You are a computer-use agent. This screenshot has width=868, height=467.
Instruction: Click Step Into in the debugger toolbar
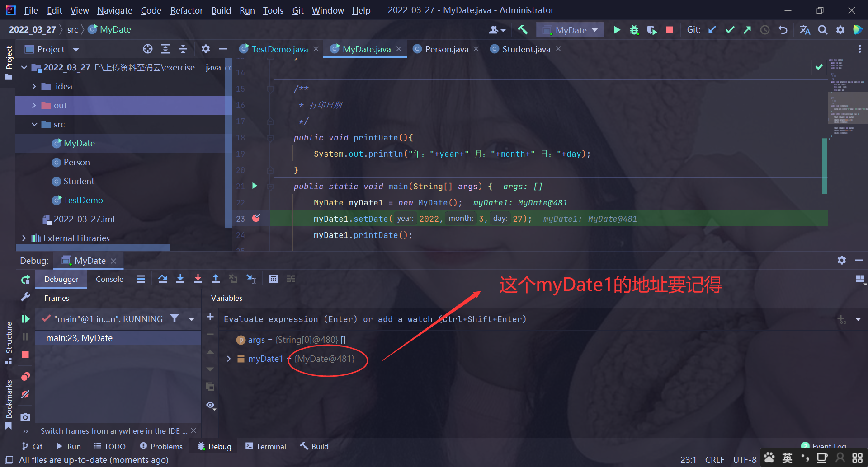pyautogui.click(x=180, y=279)
